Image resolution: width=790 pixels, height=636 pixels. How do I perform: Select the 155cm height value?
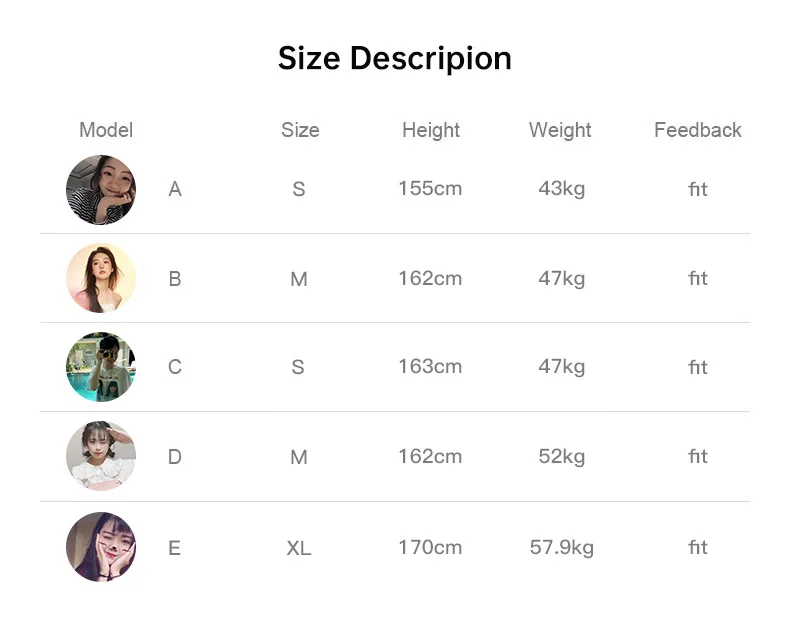pyautogui.click(x=430, y=188)
